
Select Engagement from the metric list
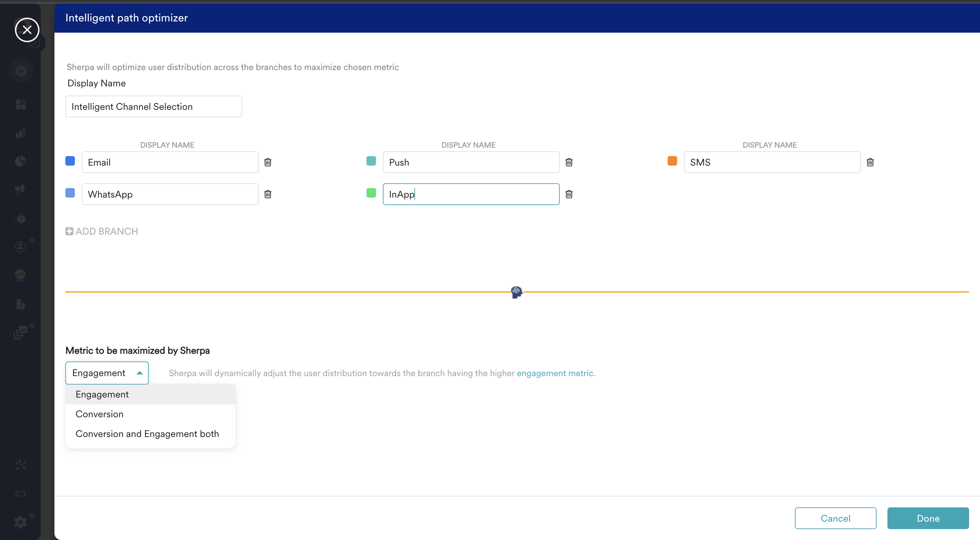102,394
